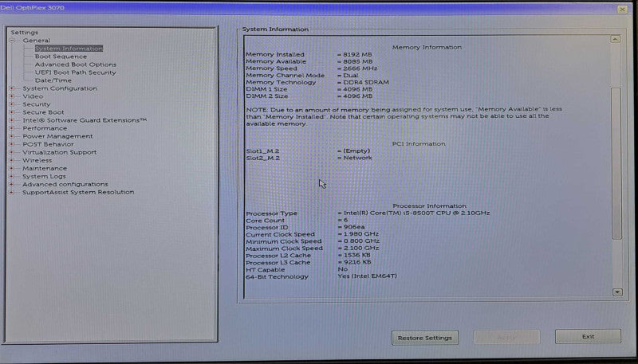Viewport: 638px width, 364px height.
Task: Open Advanced Boot Options
Action: pyautogui.click(x=76, y=65)
